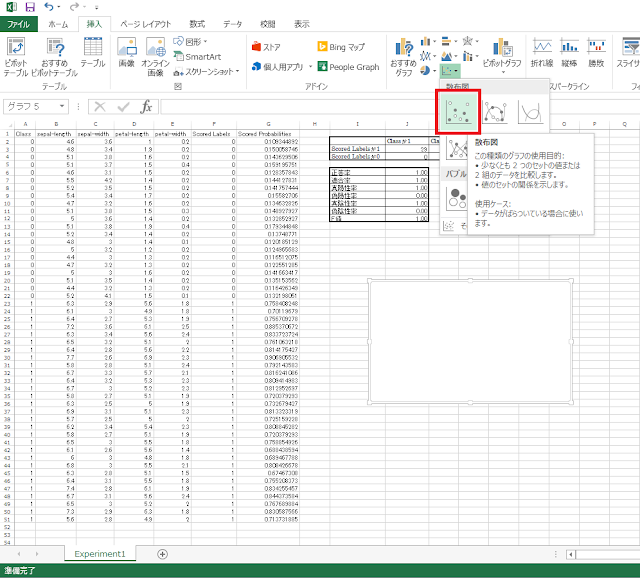
Task: Click the ファイル file menu
Action: click(20, 23)
